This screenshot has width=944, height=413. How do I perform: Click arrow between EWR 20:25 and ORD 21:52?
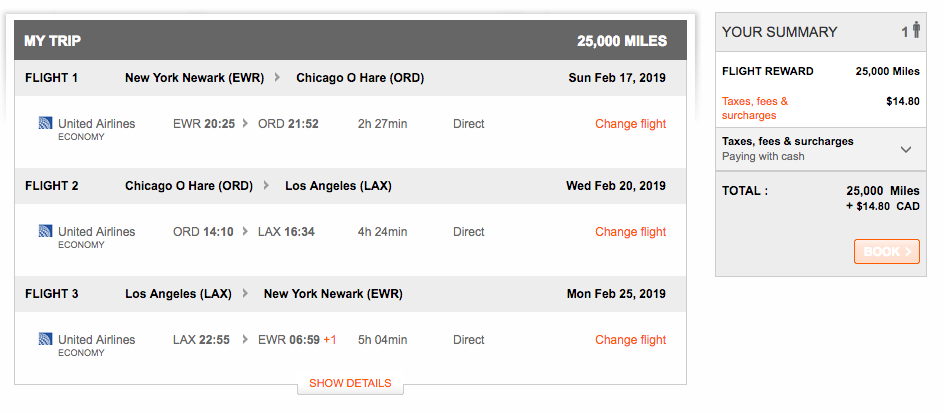(245, 124)
